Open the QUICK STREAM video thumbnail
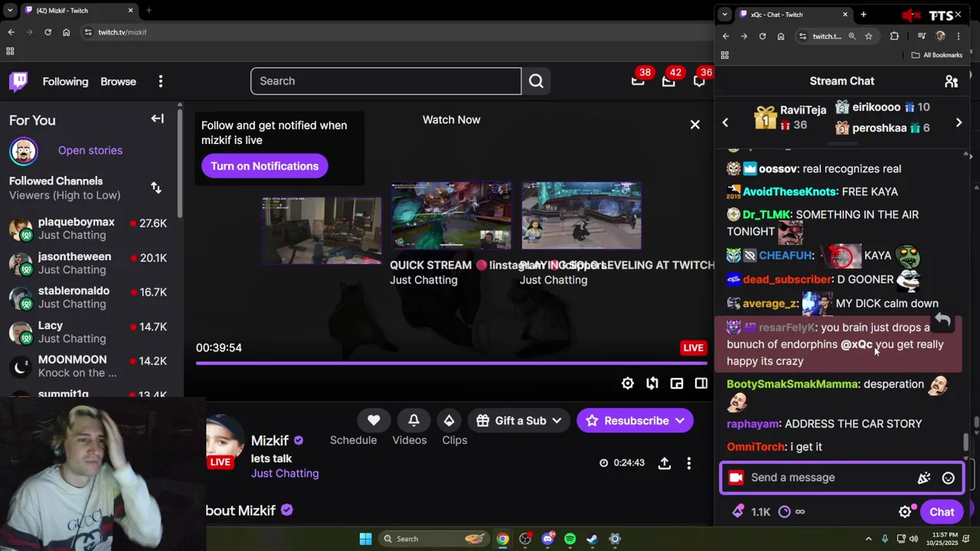 [x=451, y=216]
